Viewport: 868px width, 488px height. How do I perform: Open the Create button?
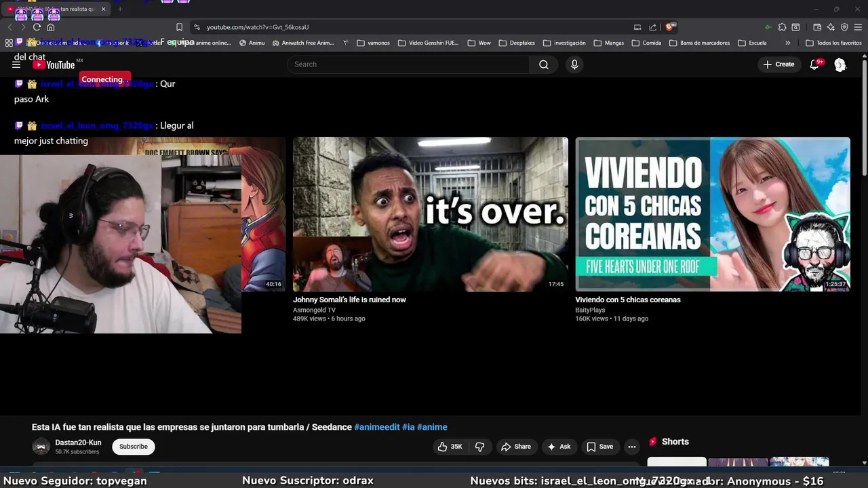[x=778, y=64]
